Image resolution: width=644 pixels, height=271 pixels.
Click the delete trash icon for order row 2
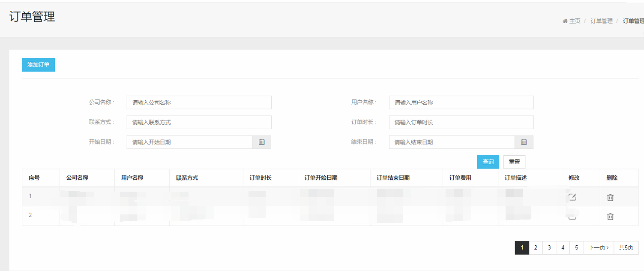tap(610, 217)
